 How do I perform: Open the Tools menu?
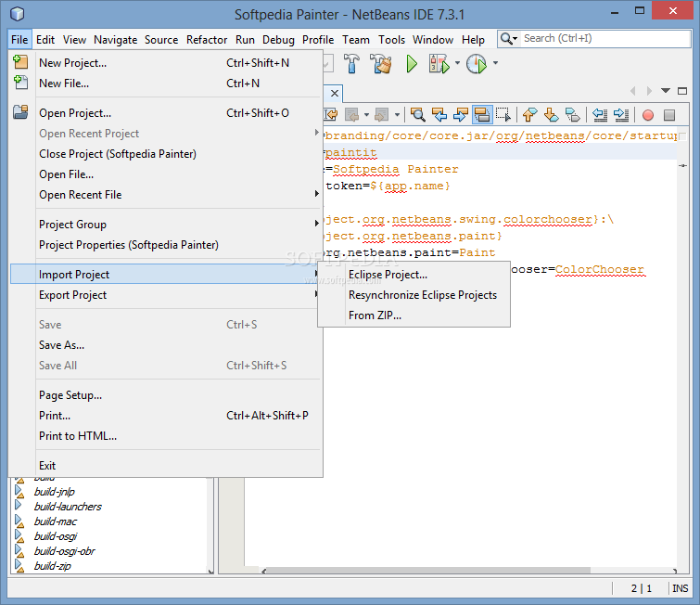(391, 40)
